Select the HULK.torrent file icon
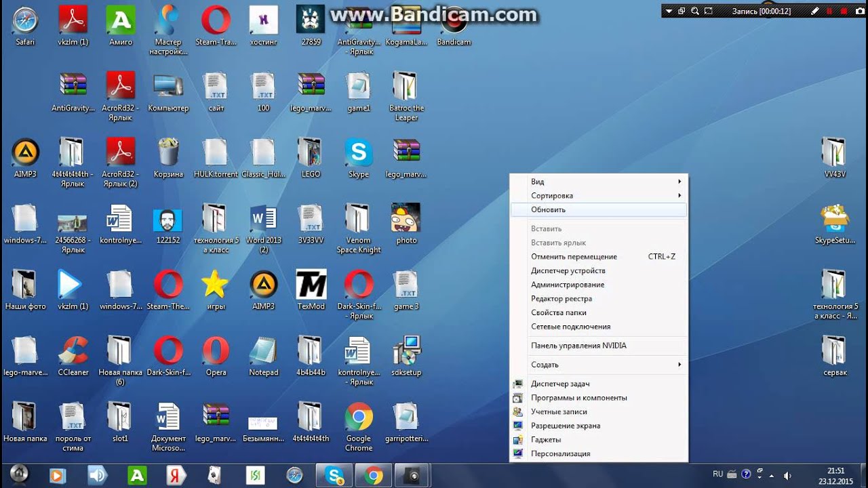Viewport: 868px width, 488px height. click(x=216, y=158)
